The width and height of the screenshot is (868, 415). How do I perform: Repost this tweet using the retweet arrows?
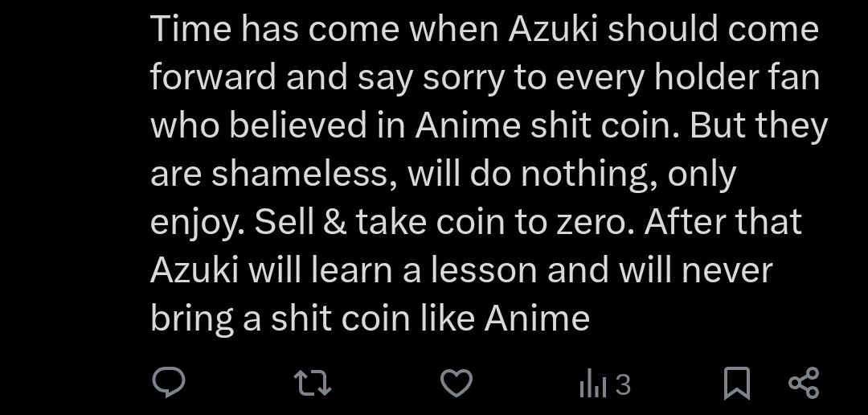pos(312,384)
